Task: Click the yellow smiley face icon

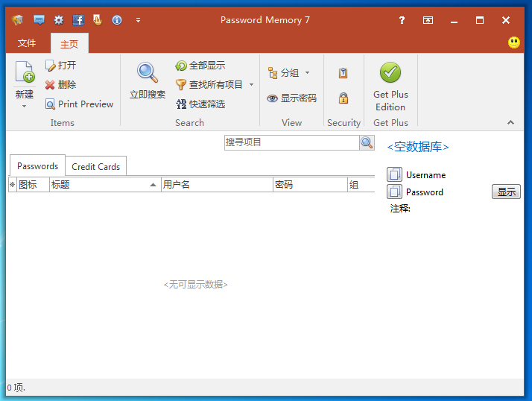Action: pyautogui.click(x=514, y=42)
